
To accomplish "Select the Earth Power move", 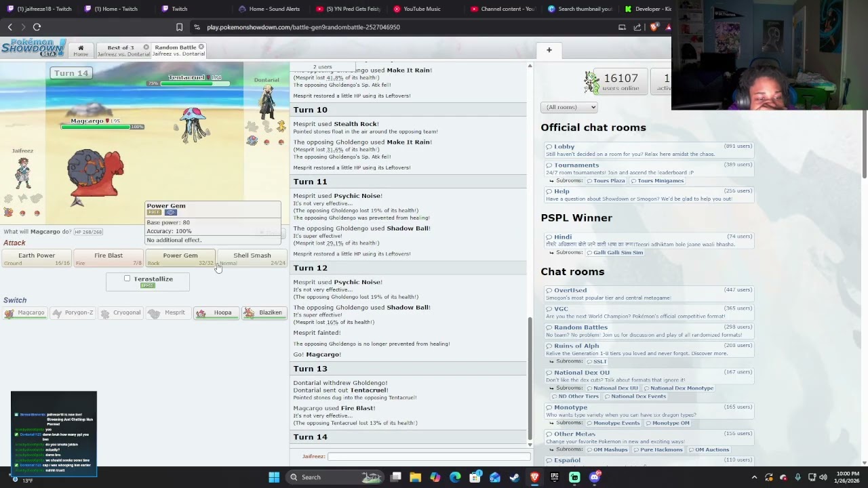I will pyautogui.click(x=37, y=258).
